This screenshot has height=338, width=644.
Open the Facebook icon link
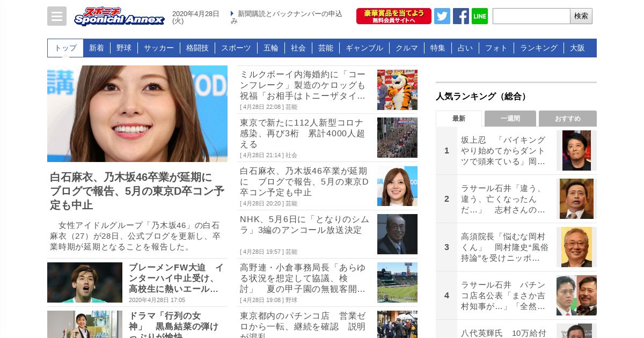[461, 16]
